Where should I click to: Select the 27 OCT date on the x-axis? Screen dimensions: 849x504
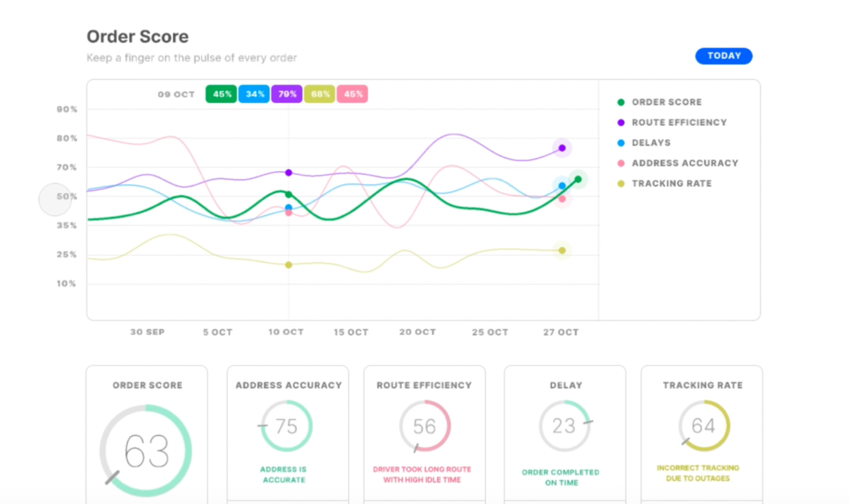coord(561,332)
